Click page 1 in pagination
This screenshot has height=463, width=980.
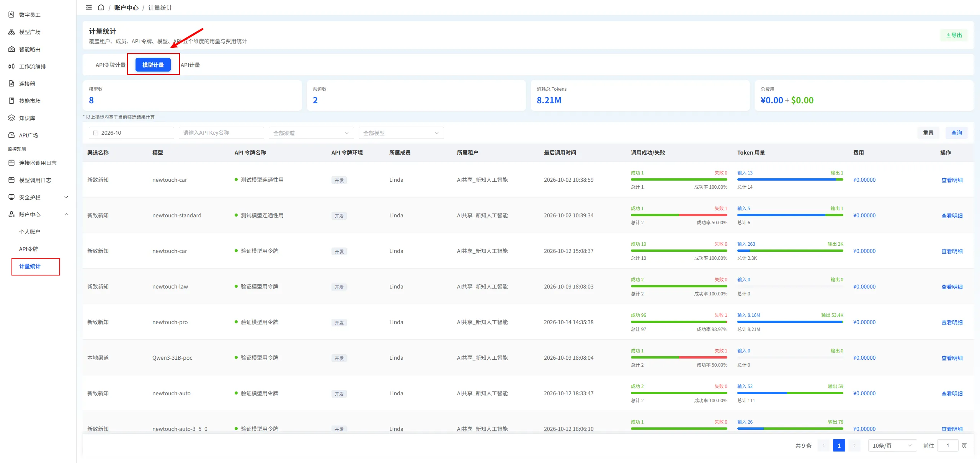pyautogui.click(x=839, y=445)
